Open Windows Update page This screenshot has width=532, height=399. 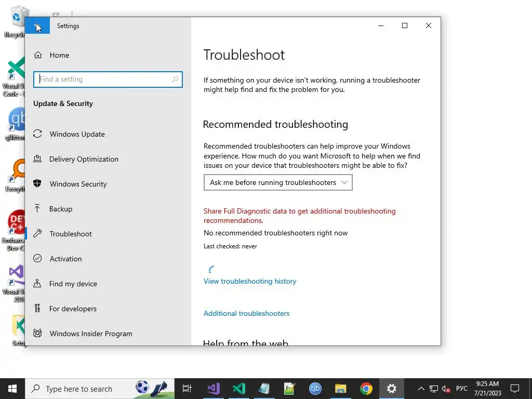click(77, 134)
